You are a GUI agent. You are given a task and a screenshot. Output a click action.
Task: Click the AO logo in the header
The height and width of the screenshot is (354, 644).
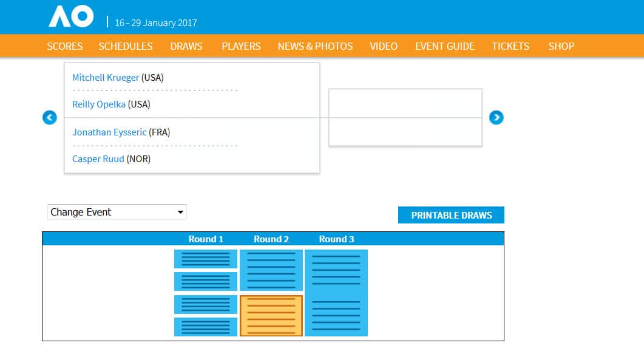coord(71,16)
